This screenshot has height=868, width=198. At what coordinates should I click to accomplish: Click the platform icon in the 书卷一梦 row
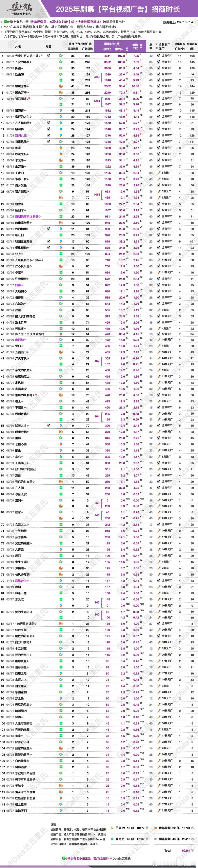[x=61, y=179]
